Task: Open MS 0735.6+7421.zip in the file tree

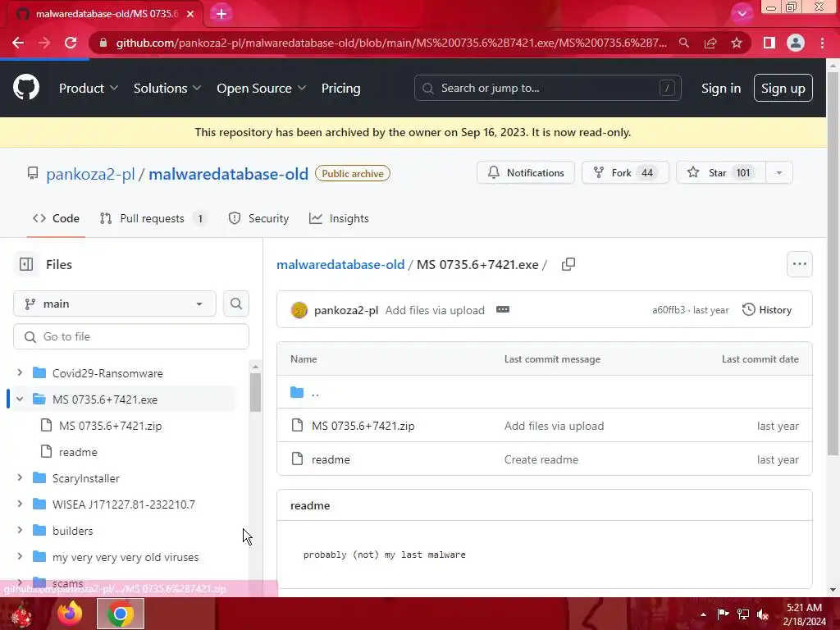Action: pos(110,426)
